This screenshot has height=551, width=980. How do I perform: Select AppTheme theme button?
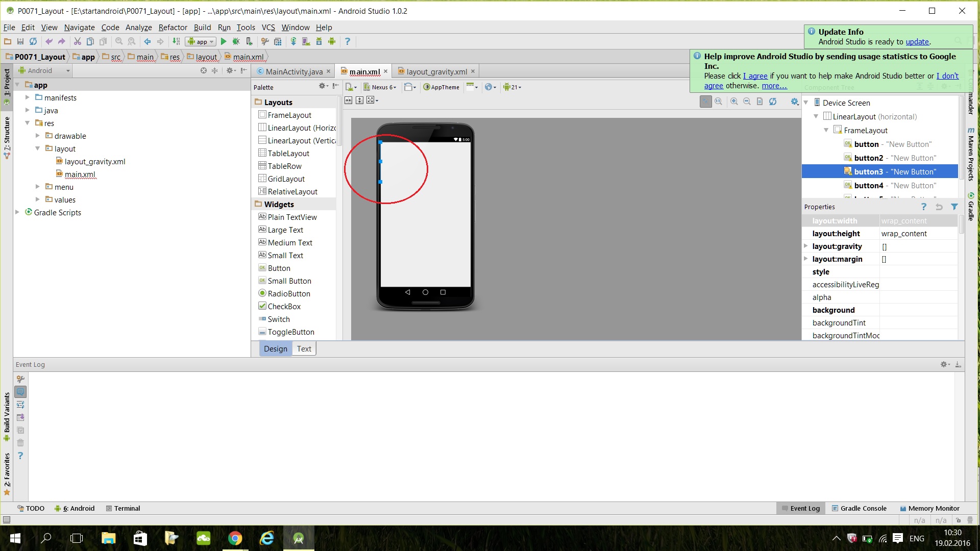[442, 87]
